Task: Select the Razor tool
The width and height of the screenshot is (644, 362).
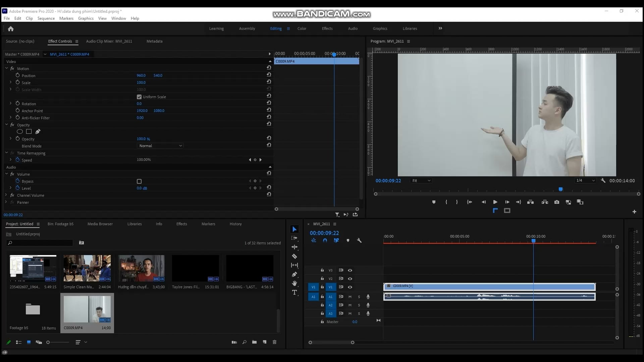Action: pos(294,256)
